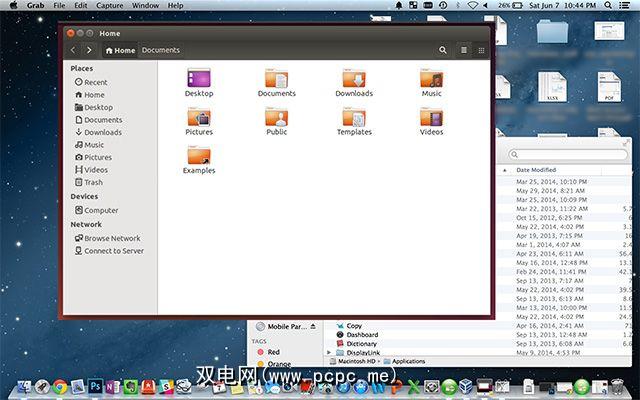Screen dimensions: 640x400
Task: Click the Finder search field
Action: (570, 155)
